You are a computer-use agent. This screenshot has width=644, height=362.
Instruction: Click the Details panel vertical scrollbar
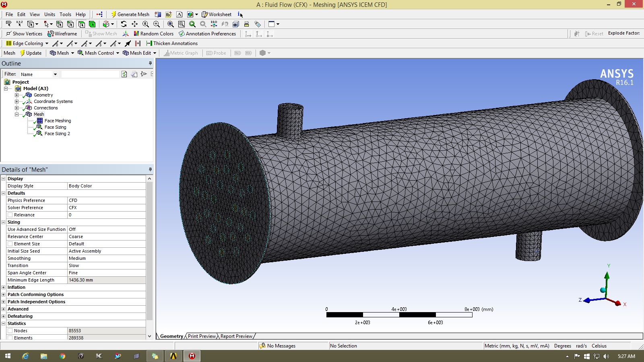[x=149, y=257]
